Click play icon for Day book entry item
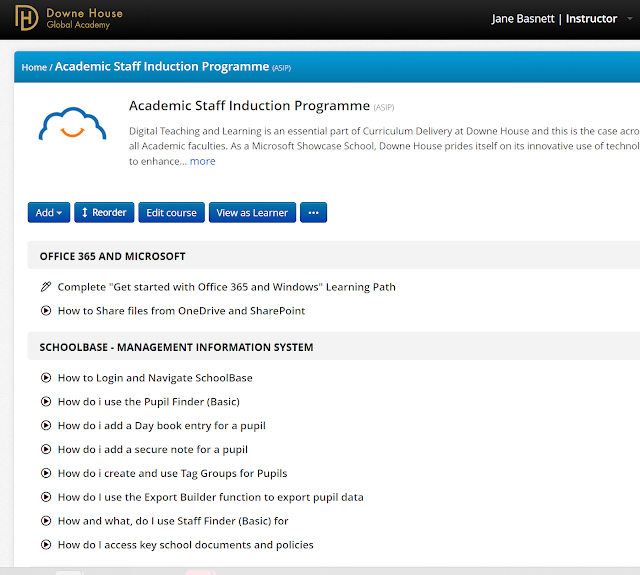This screenshot has height=575, width=640. pyautogui.click(x=46, y=425)
